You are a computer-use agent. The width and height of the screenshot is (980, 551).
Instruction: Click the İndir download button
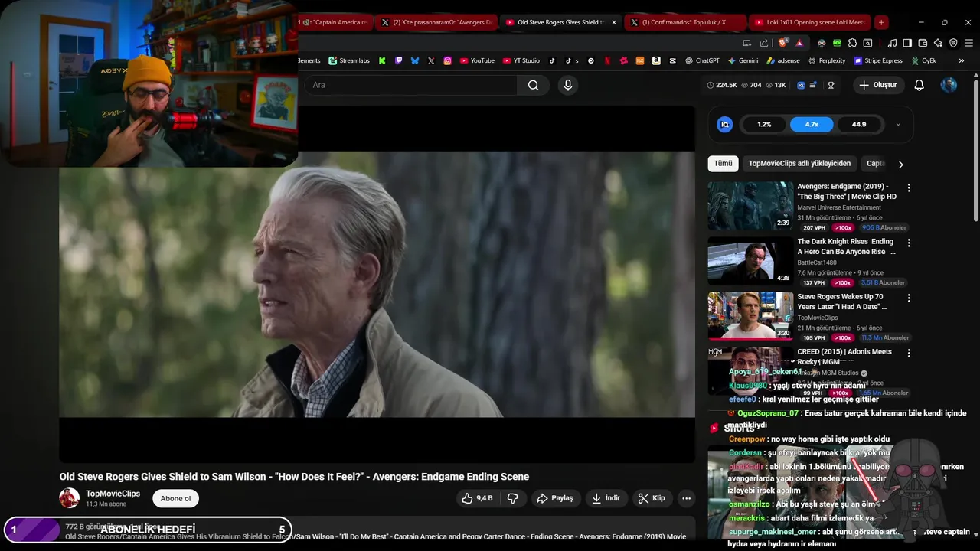coord(605,498)
